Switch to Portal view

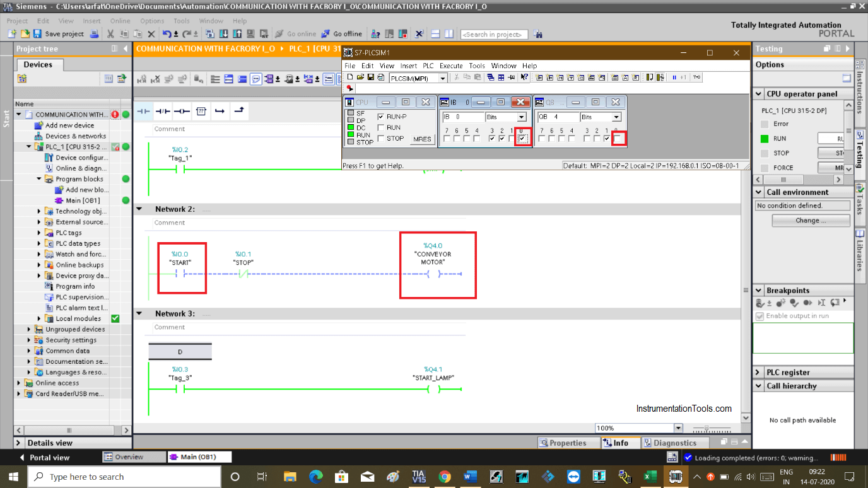44,457
